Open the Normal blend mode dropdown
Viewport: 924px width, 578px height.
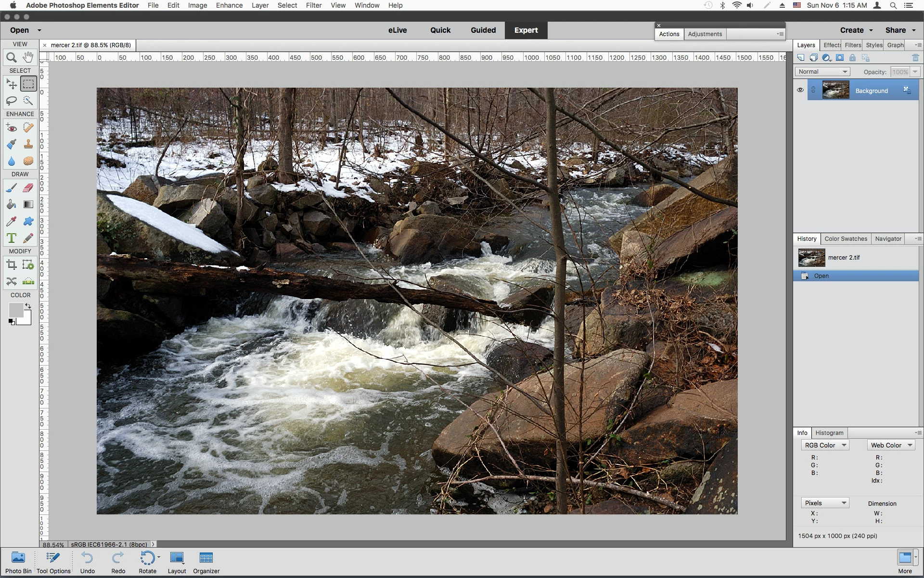(x=822, y=72)
